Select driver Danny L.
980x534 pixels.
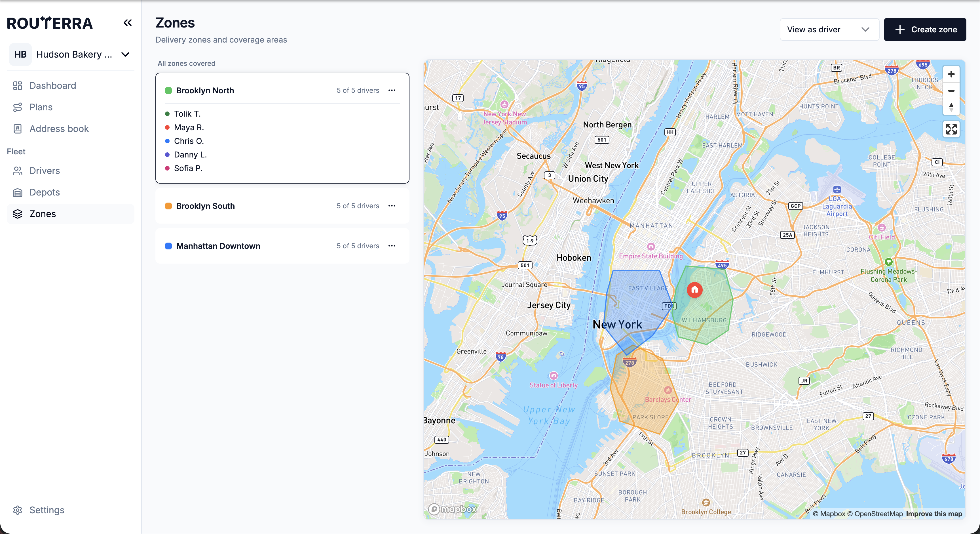(186, 155)
